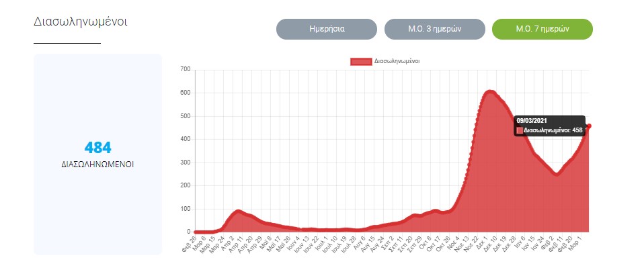This screenshot has width=644, height=278.
Task: Click the Διασωληνωμένοι legend label text
Action: (397, 61)
